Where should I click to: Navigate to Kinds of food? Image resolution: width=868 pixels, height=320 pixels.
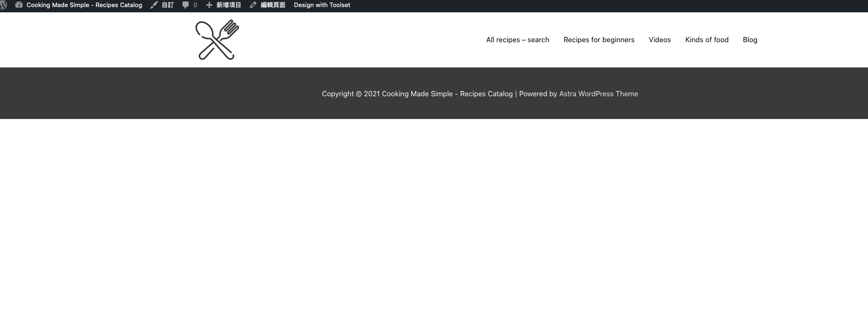point(707,40)
